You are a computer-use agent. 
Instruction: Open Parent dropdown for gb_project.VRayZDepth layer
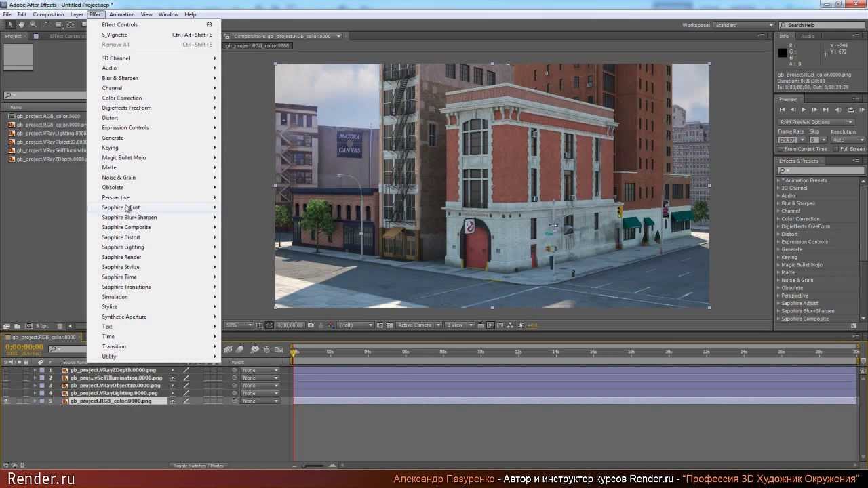[260, 370]
